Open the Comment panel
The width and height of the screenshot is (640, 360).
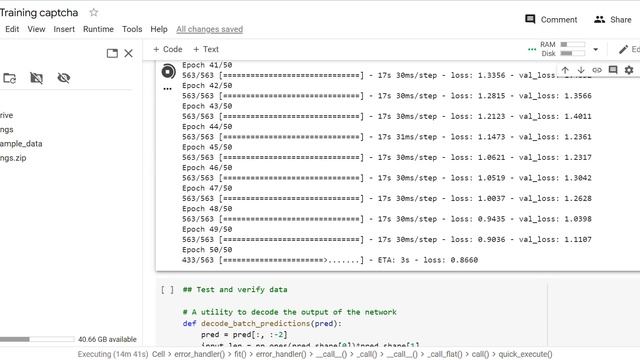pyautogui.click(x=551, y=20)
